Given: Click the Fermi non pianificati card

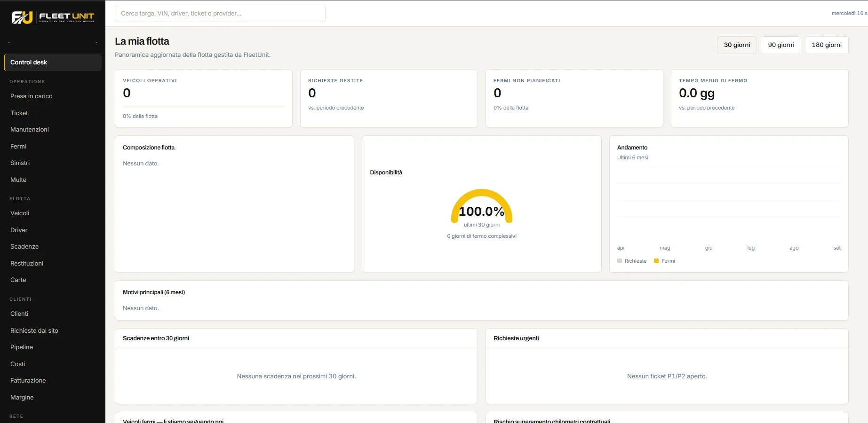Looking at the screenshot, I should point(574,98).
